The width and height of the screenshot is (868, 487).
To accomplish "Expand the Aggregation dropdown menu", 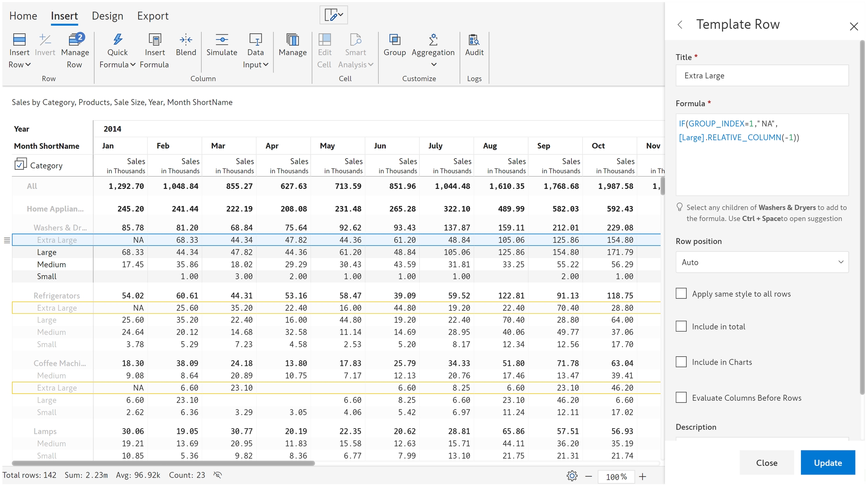I will click(x=434, y=64).
